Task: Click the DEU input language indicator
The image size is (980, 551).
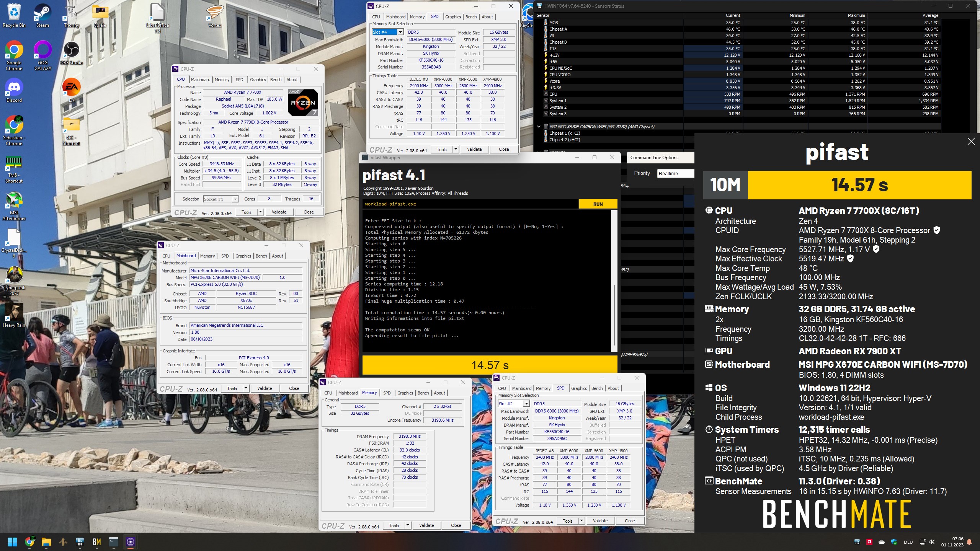Action: pyautogui.click(x=908, y=542)
